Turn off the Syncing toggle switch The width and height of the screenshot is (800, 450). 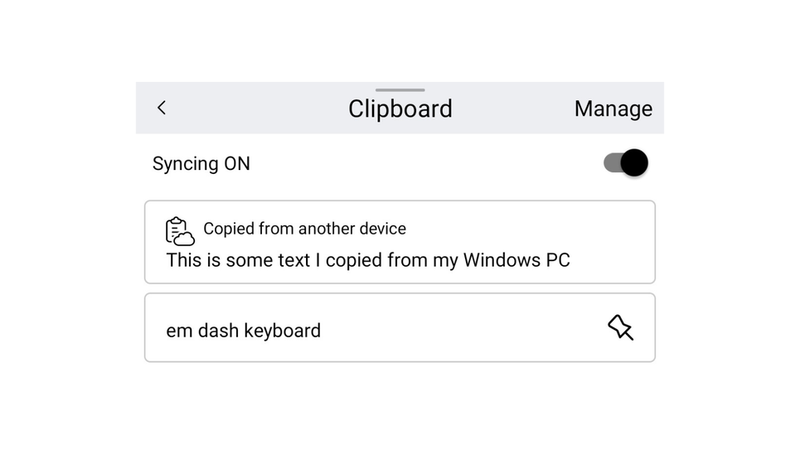[626, 163]
